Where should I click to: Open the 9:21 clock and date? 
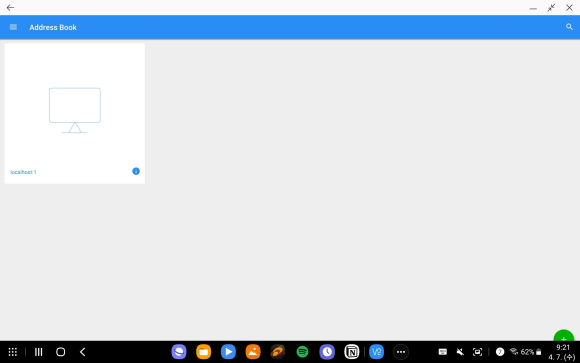pyautogui.click(x=562, y=352)
